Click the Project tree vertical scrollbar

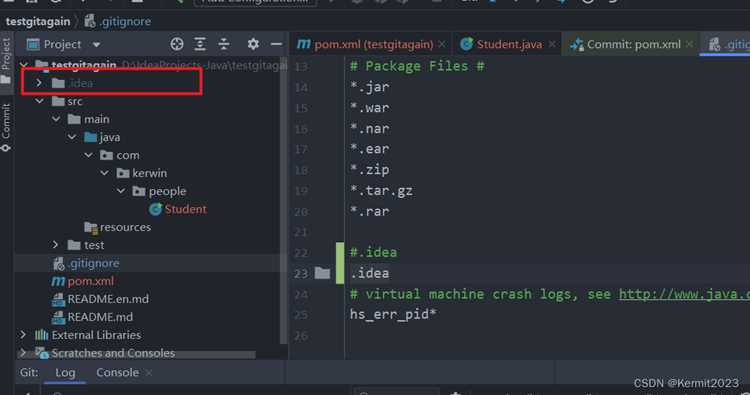pyautogui.click(x=284, y=200)
